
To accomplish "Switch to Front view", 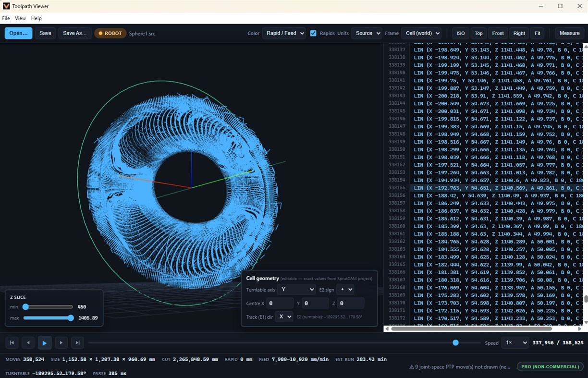I will (x=498, y=33).
